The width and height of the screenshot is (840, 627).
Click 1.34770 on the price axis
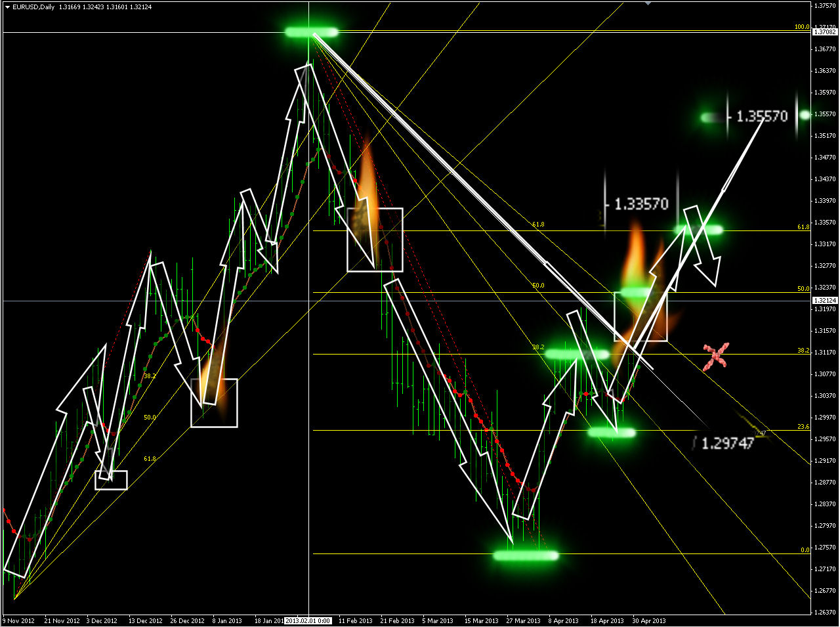click(826, 158)
